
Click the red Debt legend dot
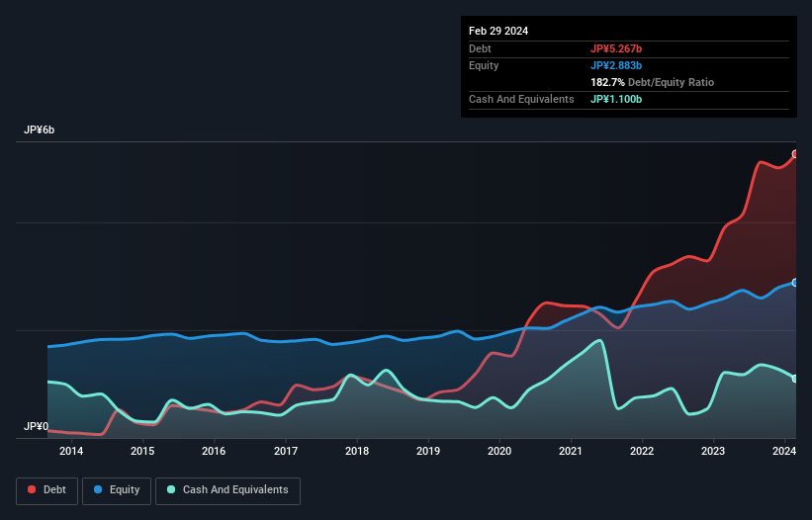pyautogui.click(x=32, y=489)
